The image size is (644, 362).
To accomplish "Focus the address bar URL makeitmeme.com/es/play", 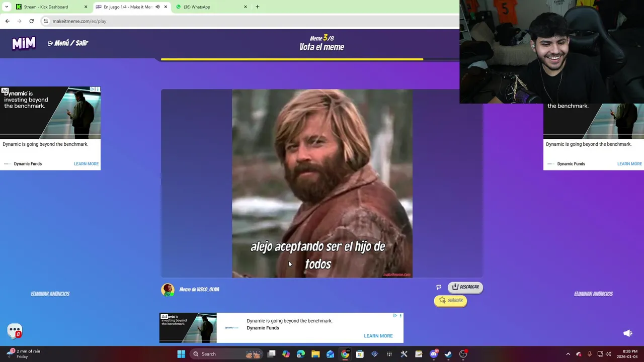I will (x=79, y=21).
